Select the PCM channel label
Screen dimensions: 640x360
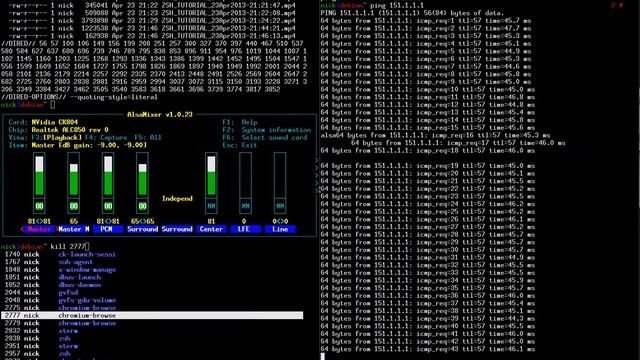pyautogui.click(x=108, y=229)
